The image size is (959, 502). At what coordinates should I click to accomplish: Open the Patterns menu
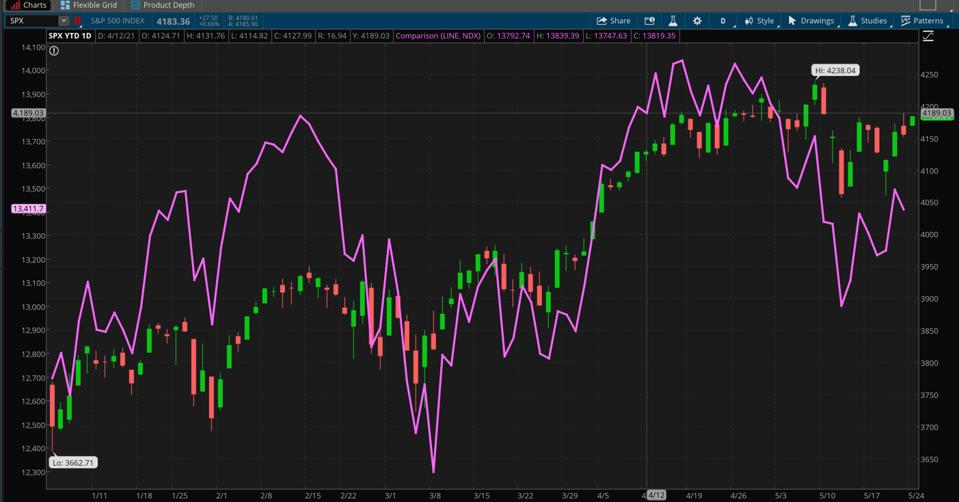coord(922,20)
